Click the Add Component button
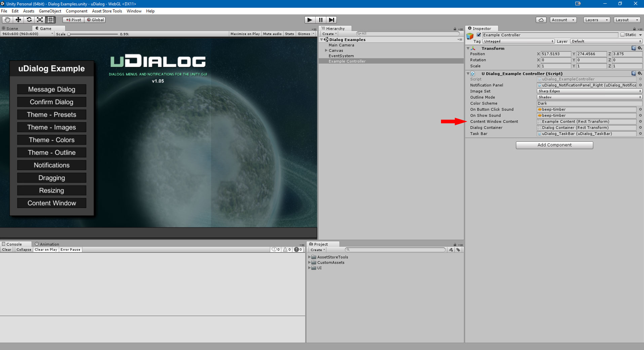Image resolution: width=644 pixels, height=350 pixels. point(555,145)
